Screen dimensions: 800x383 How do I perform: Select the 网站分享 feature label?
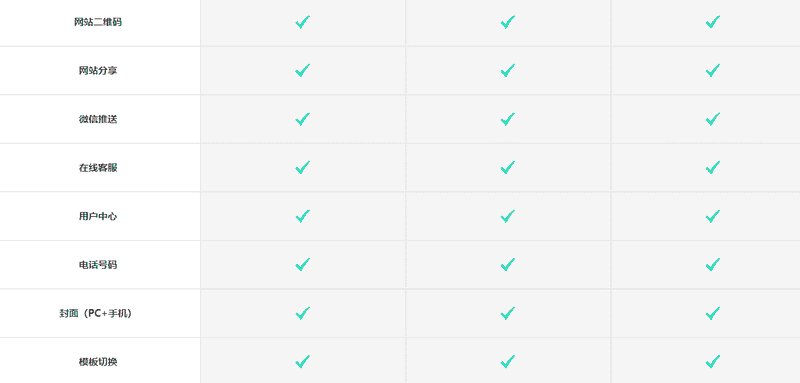(98, 70)
